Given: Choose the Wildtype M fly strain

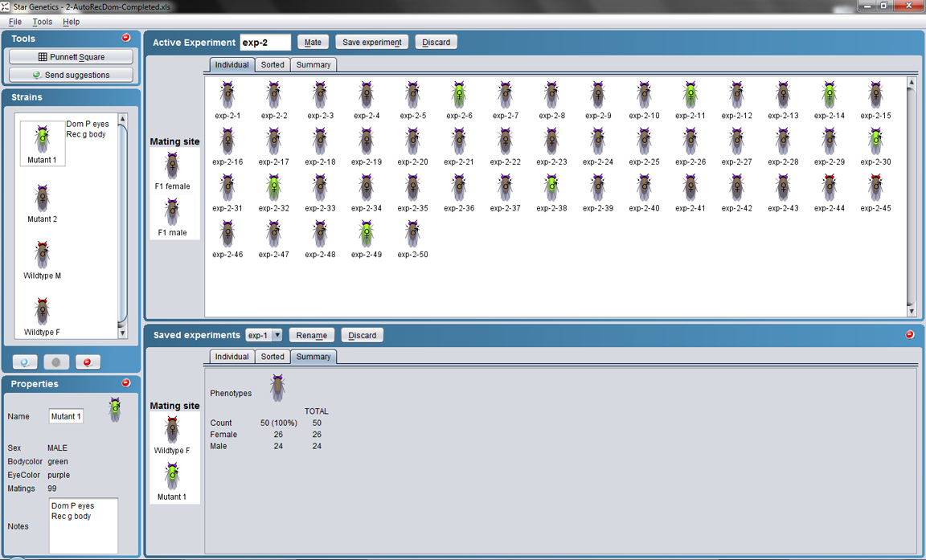Looking at the screenshot, I should tap(42, 255).
